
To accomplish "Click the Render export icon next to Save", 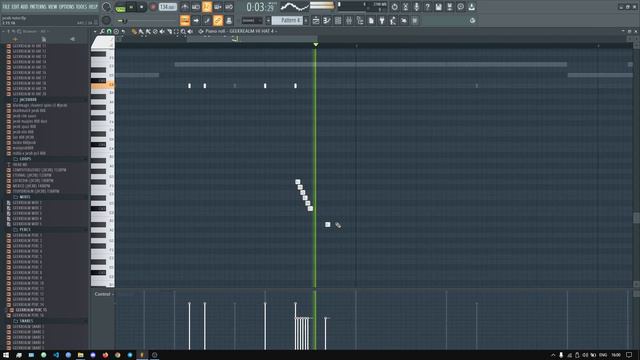I will tap(449, 7).
